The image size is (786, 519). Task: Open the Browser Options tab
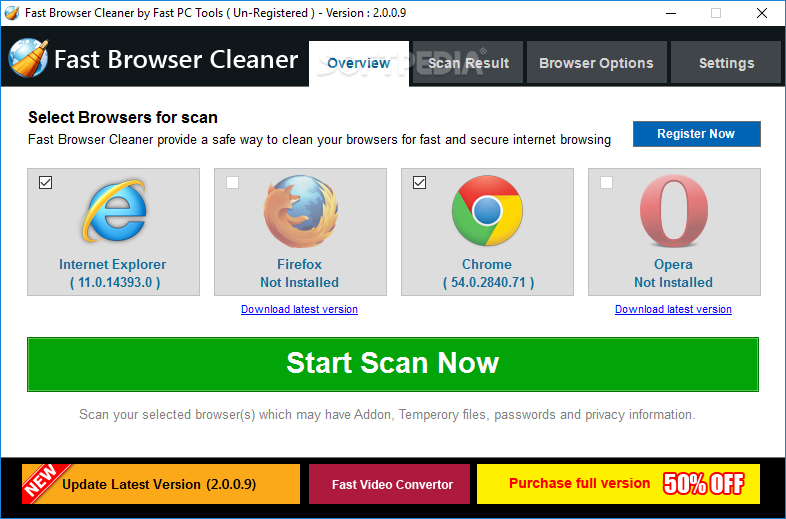point(597,63)
